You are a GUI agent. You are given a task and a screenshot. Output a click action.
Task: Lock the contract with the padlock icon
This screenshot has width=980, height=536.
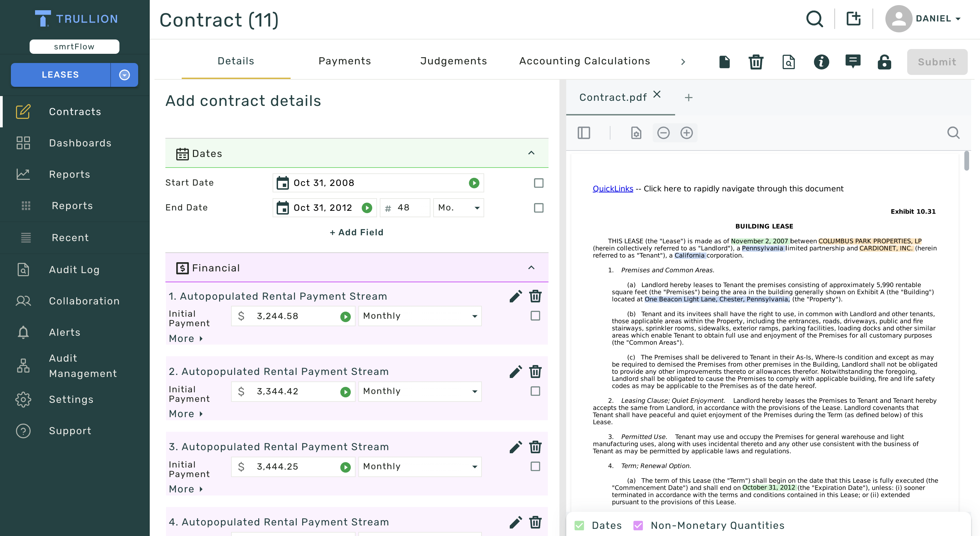884,62
